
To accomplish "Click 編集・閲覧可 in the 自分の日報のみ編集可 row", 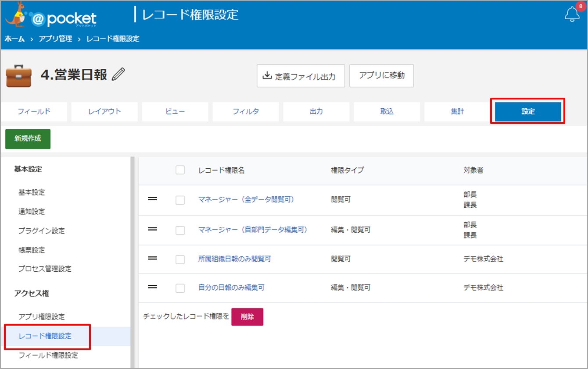I will (x=351, y=288).
